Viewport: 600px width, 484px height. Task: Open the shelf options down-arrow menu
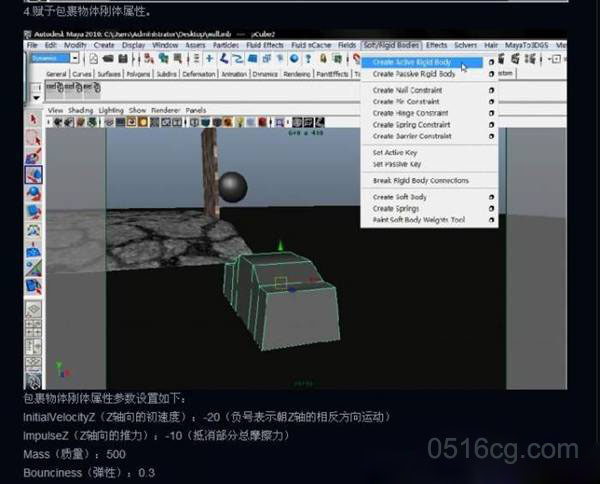tap(36, 98)
